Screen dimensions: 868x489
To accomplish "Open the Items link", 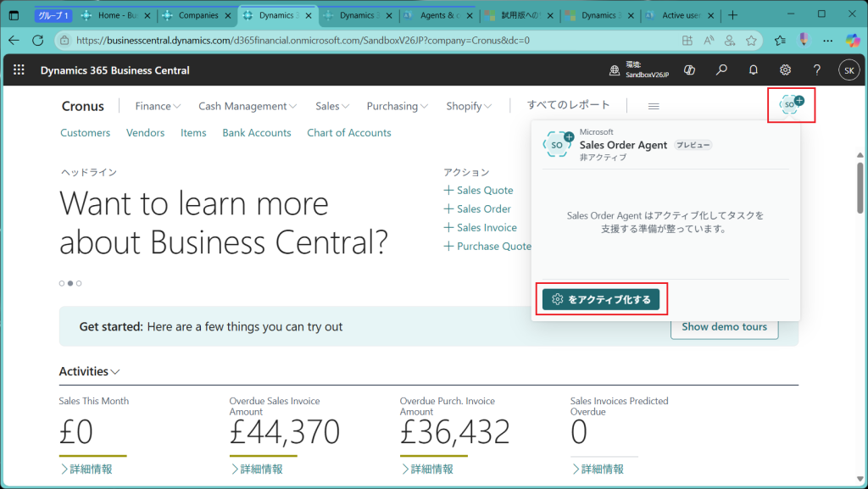I will [x=193, y=133].
